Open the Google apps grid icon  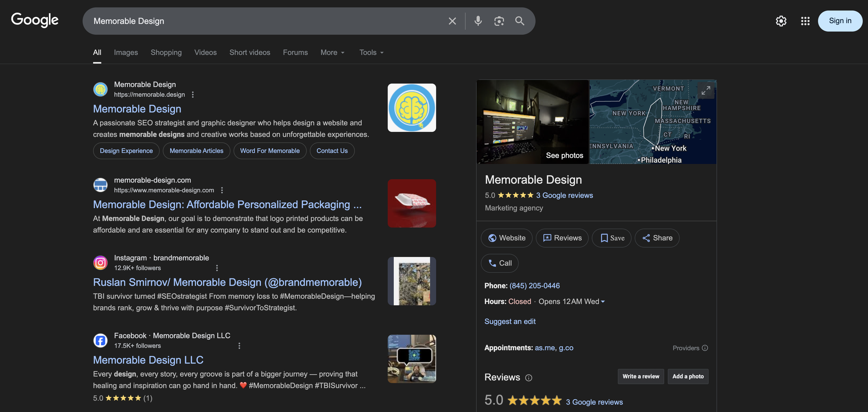[805, 21]
